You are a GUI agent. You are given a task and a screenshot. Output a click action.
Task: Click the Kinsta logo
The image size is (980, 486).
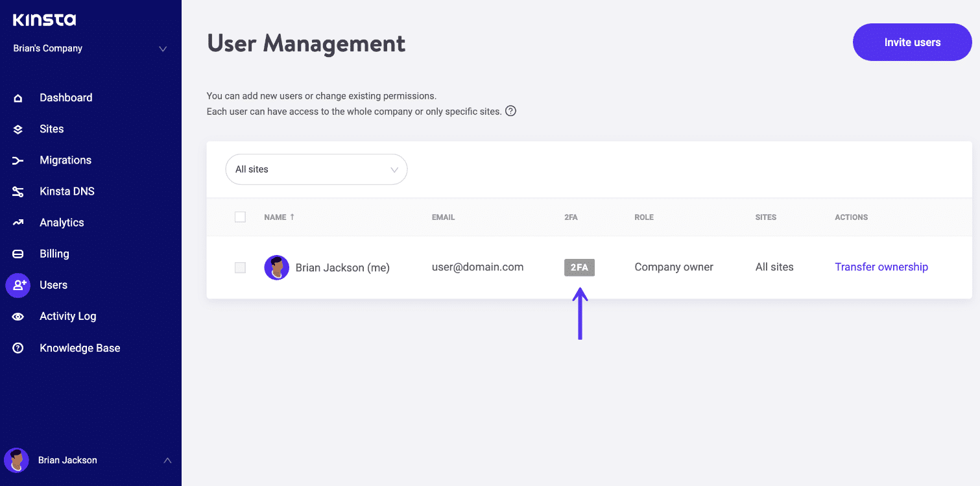[x=43, y=19]
